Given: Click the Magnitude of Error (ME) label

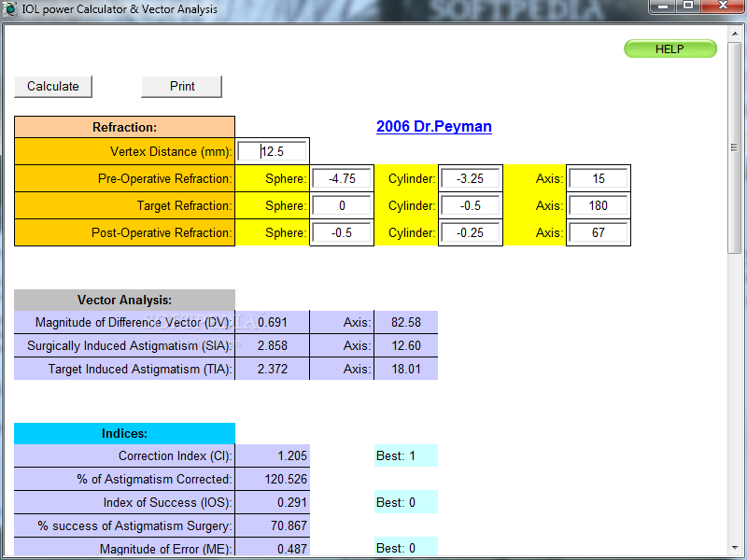Looking at the screenshot, I should pos(166,549).
